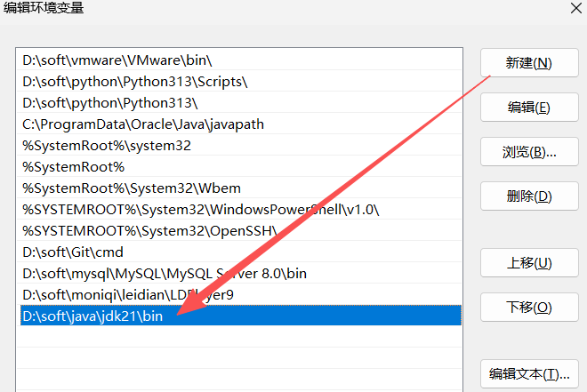Select the D:\soft\moniqi\leidian entry
Viewport: 587px width, 392px height.
(x=239, y=294)
